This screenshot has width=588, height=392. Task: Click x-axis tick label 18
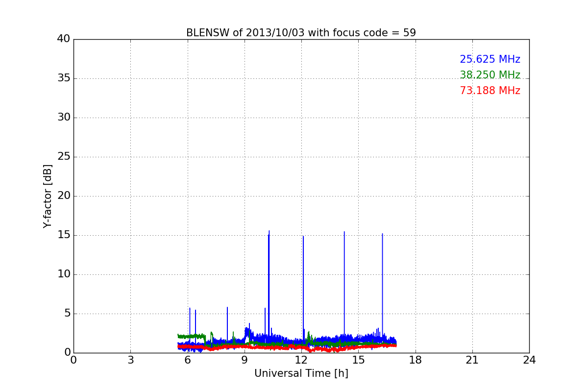tap(416, 360)
